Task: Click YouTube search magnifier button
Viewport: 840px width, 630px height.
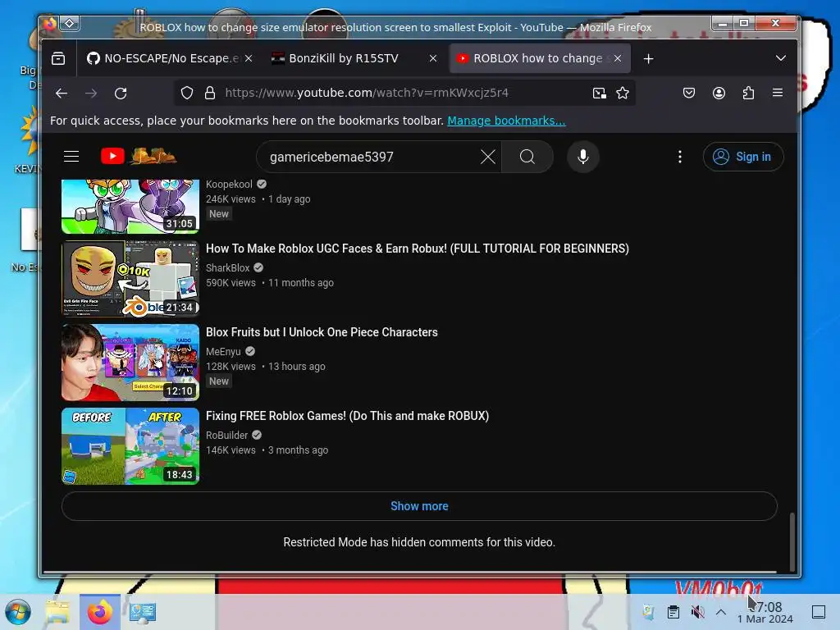Action: 527,157
